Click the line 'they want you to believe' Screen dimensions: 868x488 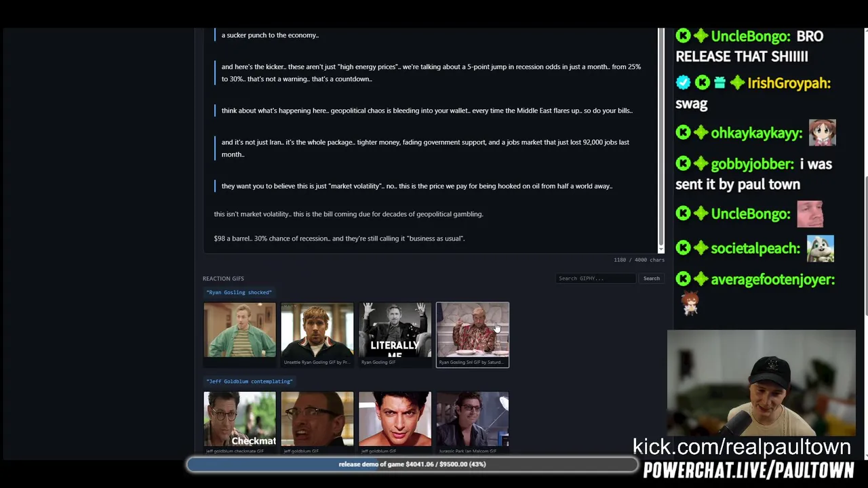point(417,186)
